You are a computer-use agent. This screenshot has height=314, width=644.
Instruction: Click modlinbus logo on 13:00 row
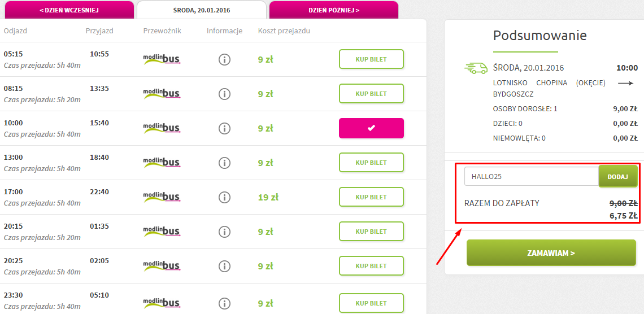pos(162,163)
